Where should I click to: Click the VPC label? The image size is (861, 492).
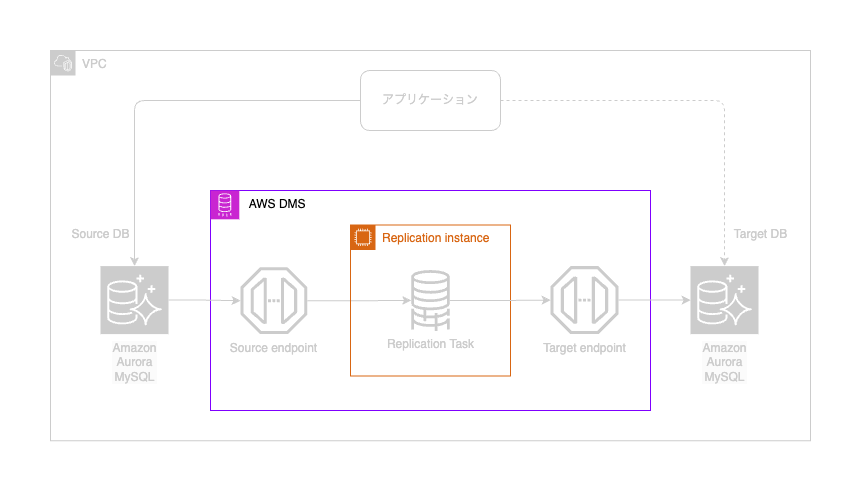point(94,64)
